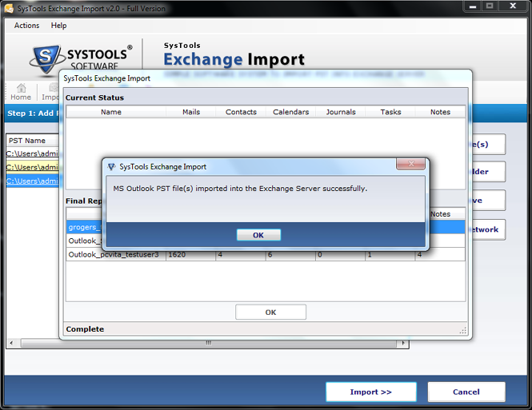Click the Import >> button
This screenshot has height=410, width=532.
pos(371,392)
